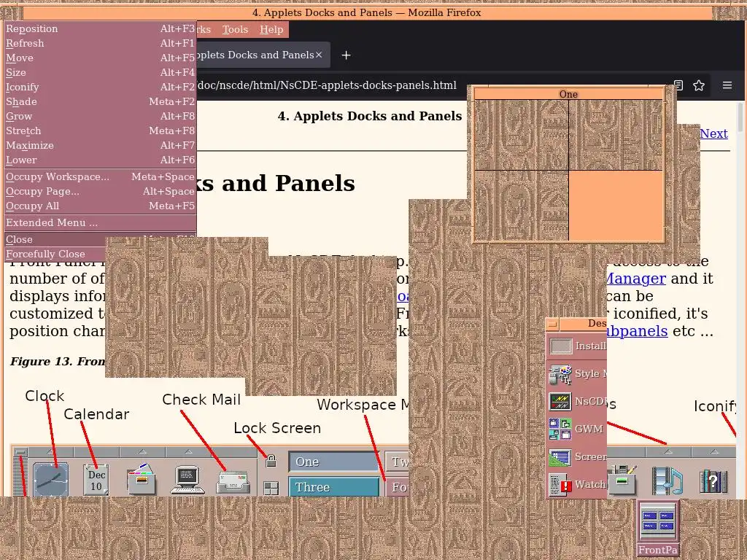The width and height of the screenshot is (747, 560).
Task: Follow the Next link
Action: [713, 134]
